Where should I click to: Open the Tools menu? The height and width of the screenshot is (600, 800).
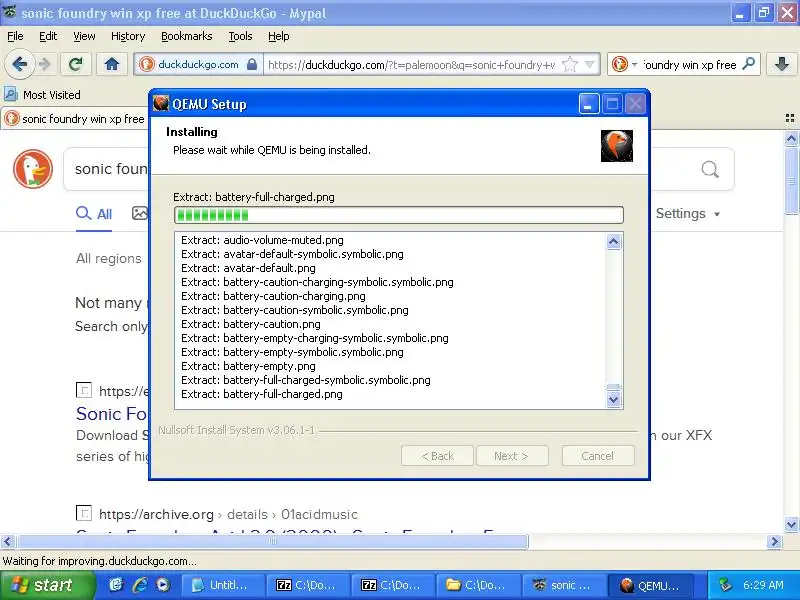click(x=240, y=36)
